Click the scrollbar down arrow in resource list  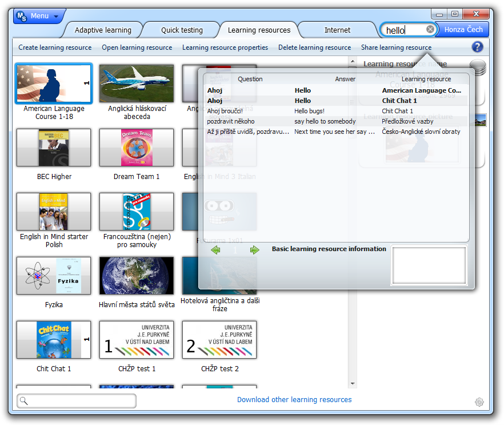(352, 384)
